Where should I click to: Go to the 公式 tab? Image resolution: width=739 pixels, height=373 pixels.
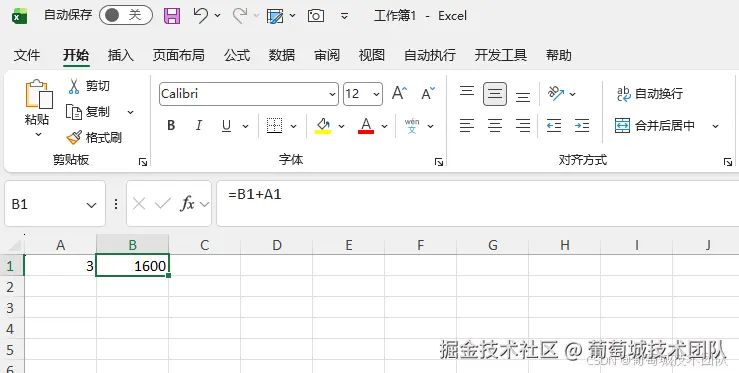pos(237,55)
